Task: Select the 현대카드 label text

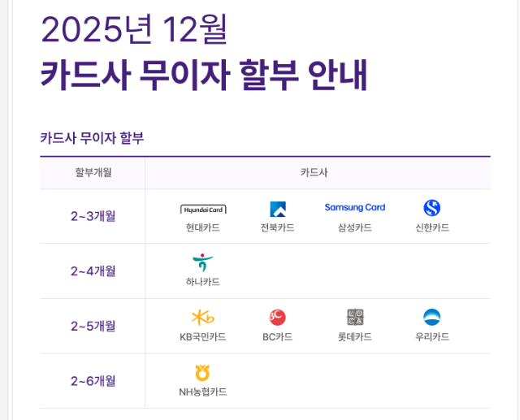Action: click(x=202, y=227)
